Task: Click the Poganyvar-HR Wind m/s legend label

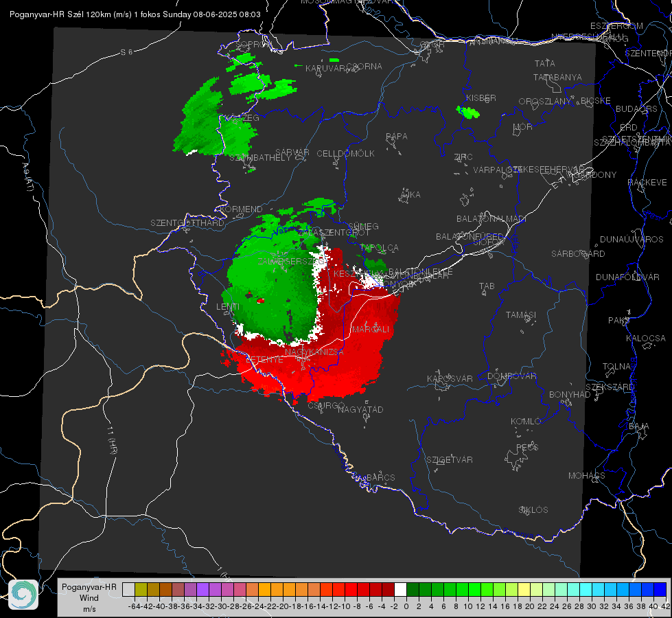Action: click(x=89, y=598)
